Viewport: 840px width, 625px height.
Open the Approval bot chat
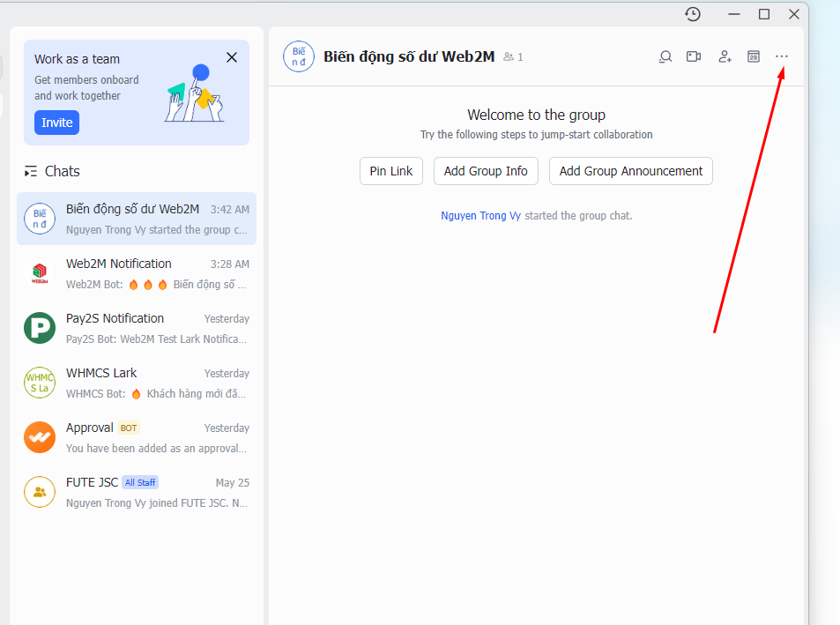(137, 437)
